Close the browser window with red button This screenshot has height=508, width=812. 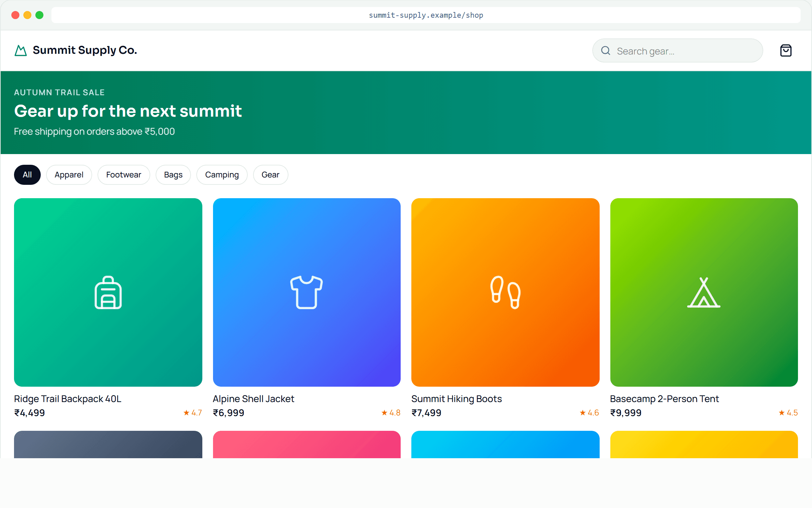tap(15, 15)
